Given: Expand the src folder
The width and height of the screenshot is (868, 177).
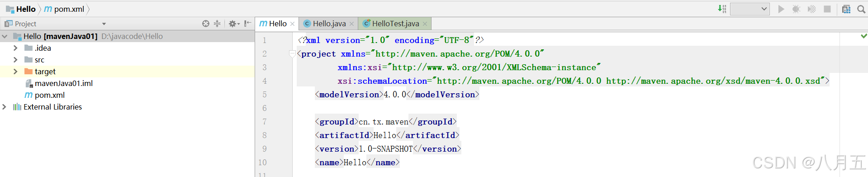Looking at the screenshot, I should point(15,60).
